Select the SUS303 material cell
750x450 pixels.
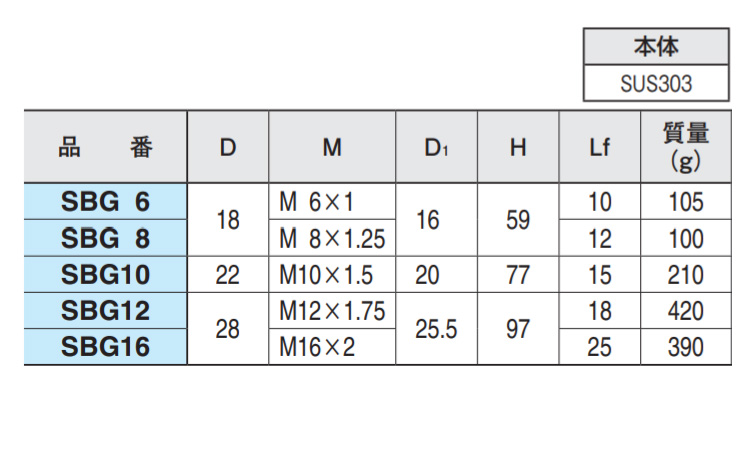pyautogui.click(x=655, y=84)
